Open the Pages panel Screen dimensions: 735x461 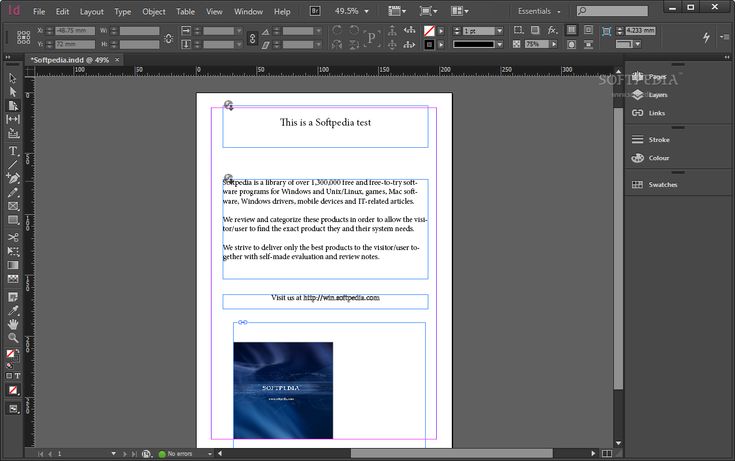pyautogui.click(x=649, y=76)
